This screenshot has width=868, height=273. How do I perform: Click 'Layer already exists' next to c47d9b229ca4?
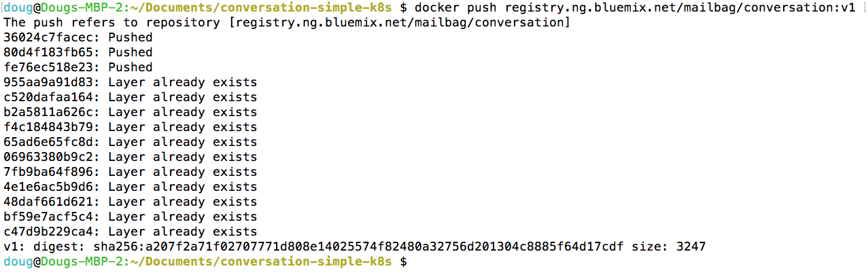coord(183,232)
